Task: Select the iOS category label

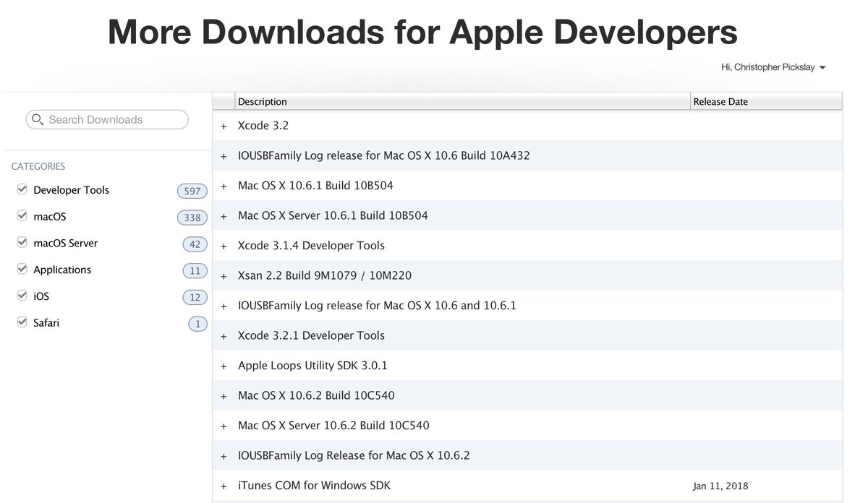Action: click(x=41, y=296)
